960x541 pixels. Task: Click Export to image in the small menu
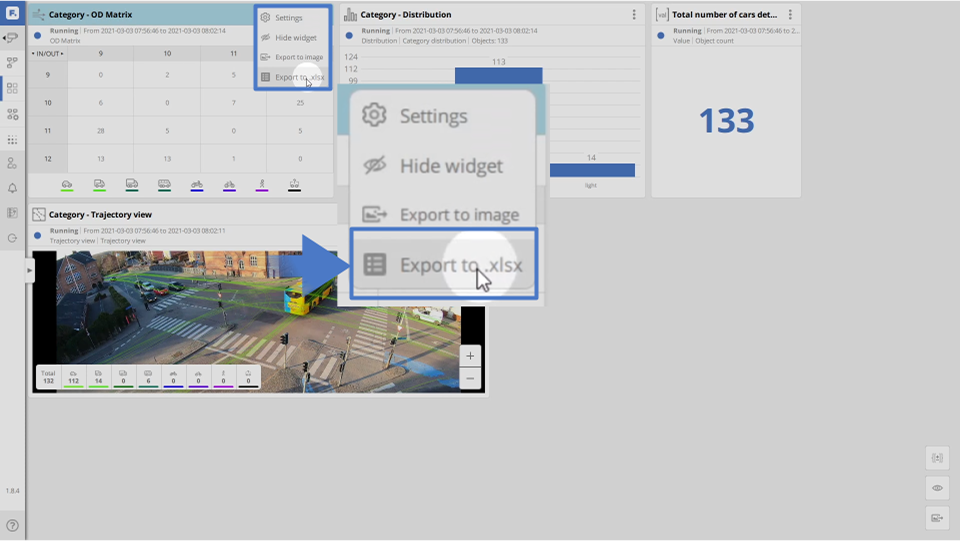(x=297, y=57)
